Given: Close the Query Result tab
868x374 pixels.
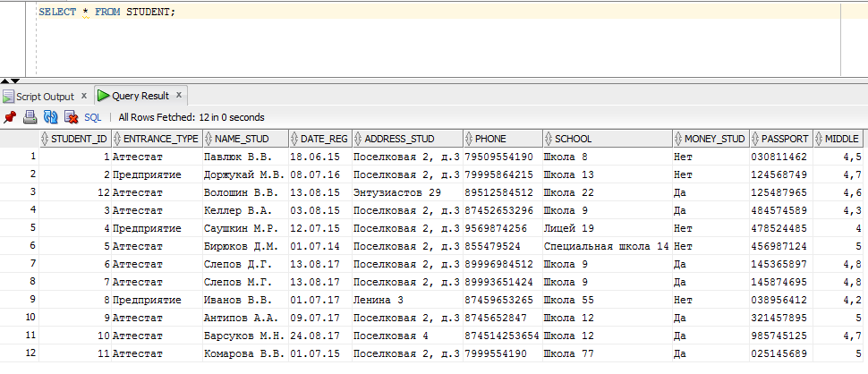Looking at the screenshot, I should point(179,95).
